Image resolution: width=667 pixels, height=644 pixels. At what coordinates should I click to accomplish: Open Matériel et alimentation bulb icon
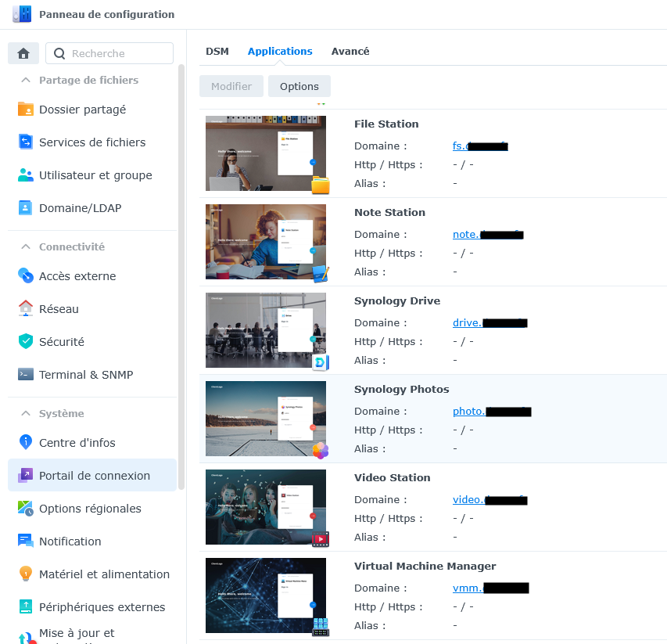pyautogui.click(x=26, y=574)
